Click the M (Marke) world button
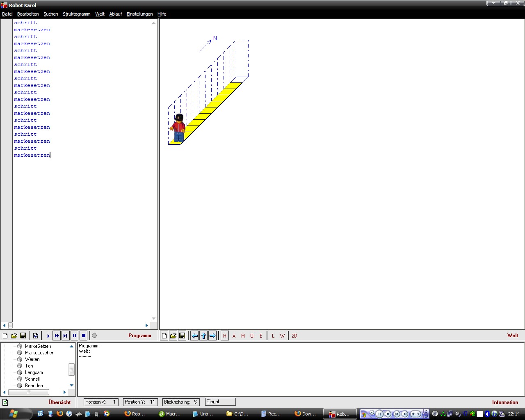Viewport: 525px width, 420px height. (x=243, y=336)
